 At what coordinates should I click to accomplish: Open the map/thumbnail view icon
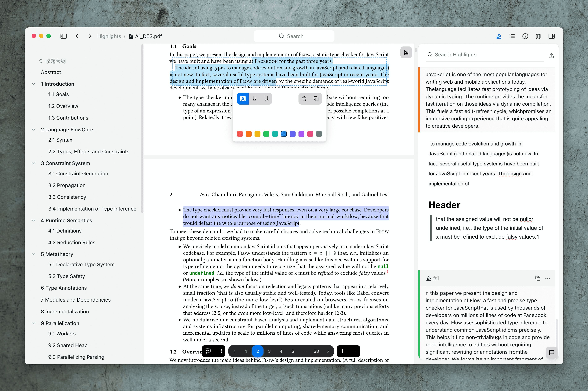538,36
